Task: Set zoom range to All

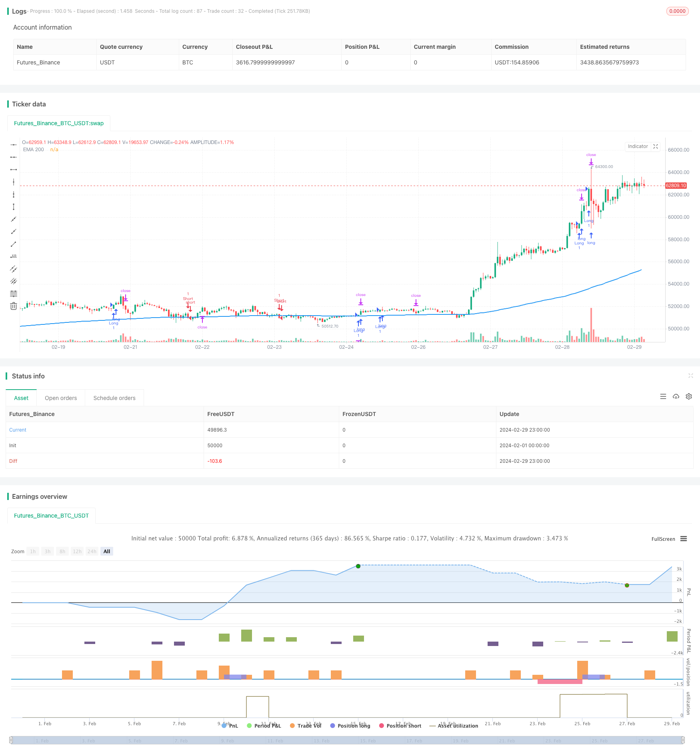Action: pos(107,551)
